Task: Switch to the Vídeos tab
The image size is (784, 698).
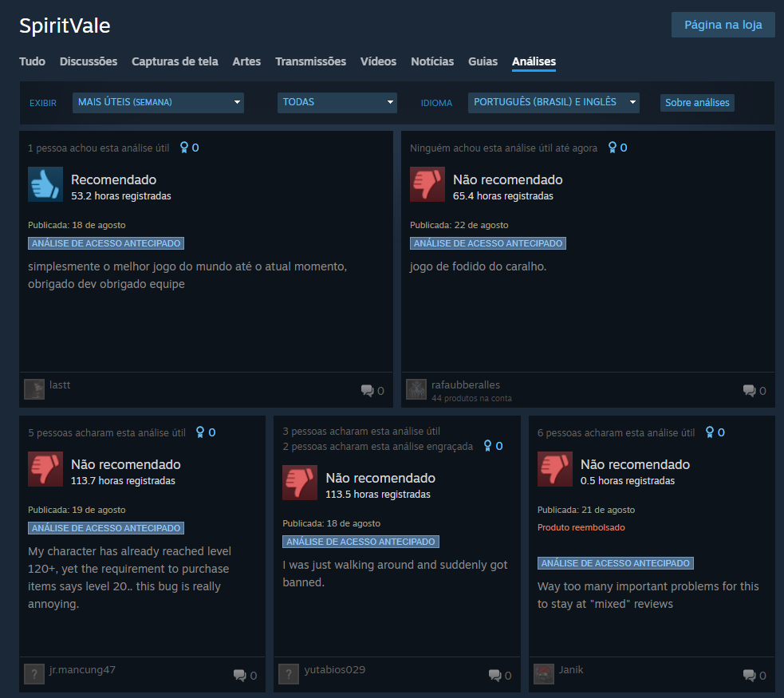Action: click(x=379, y=61)
